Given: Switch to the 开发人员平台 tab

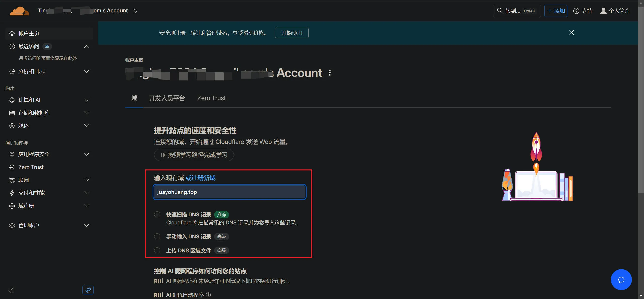Looking at the screenshot, I should tap(167, 98).
